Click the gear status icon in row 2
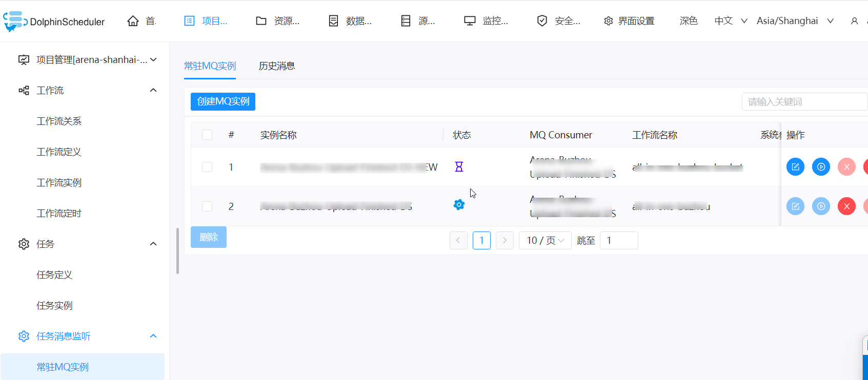The image size is (868, 380). (459, 205)
